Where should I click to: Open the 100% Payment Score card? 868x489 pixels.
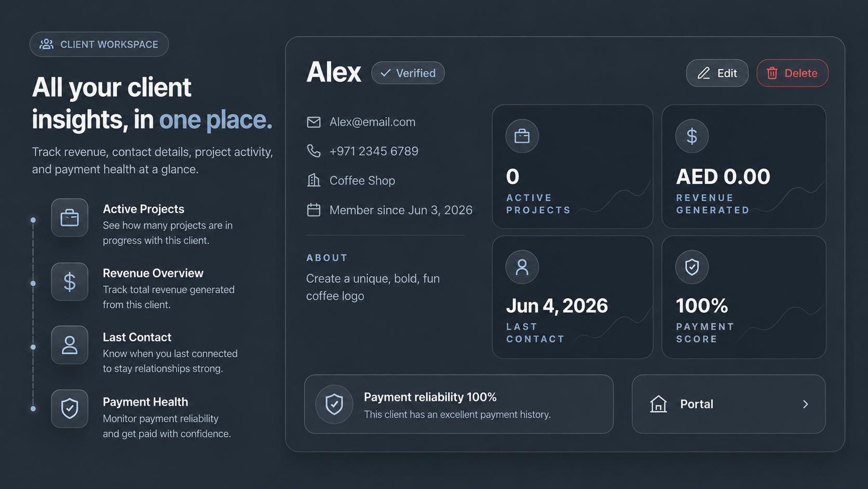[x=744, y=297]
